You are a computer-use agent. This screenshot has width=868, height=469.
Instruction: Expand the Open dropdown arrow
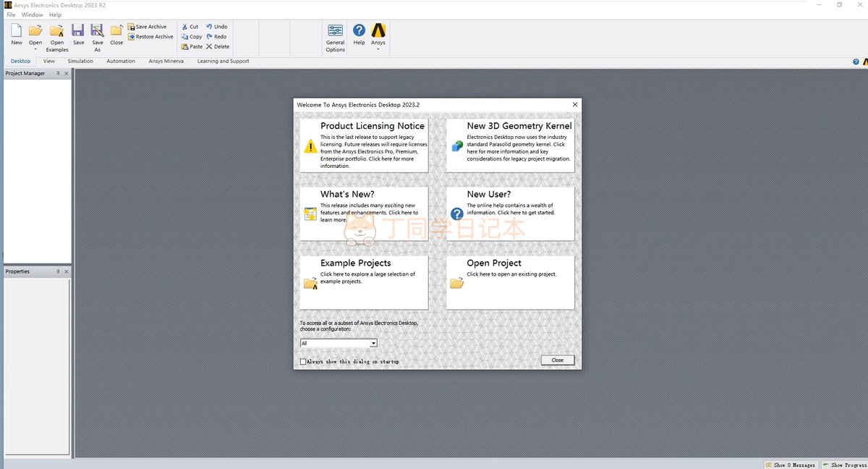click(35, 49)
